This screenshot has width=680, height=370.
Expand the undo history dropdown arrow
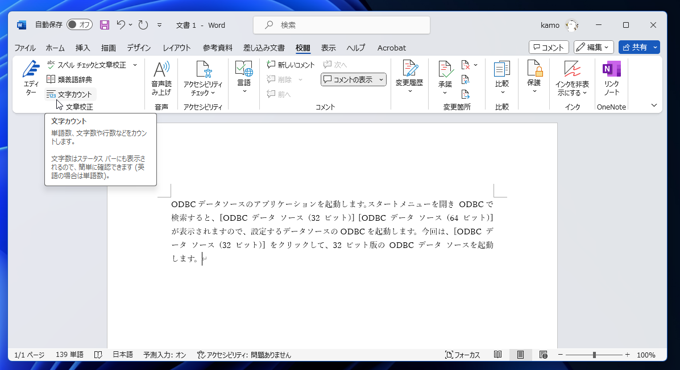coord(131,25)
